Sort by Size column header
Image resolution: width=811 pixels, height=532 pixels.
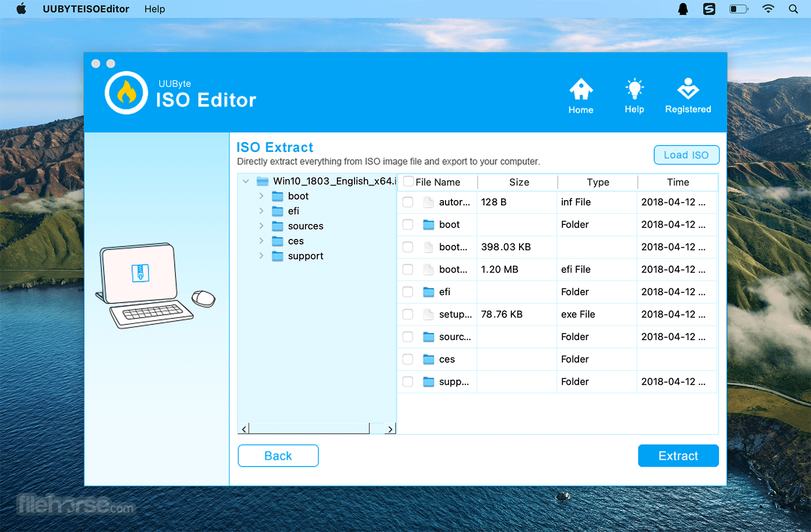tap(518, 182)
